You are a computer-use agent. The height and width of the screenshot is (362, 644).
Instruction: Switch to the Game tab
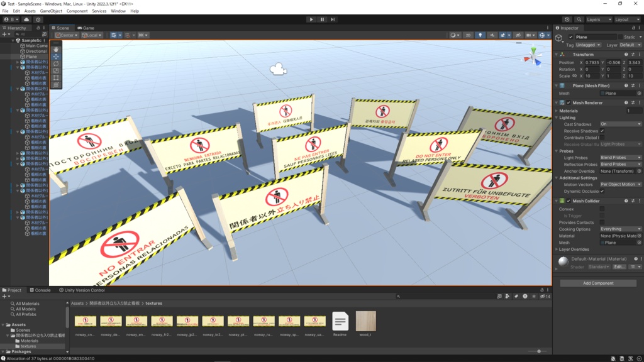tap(86, 28)
